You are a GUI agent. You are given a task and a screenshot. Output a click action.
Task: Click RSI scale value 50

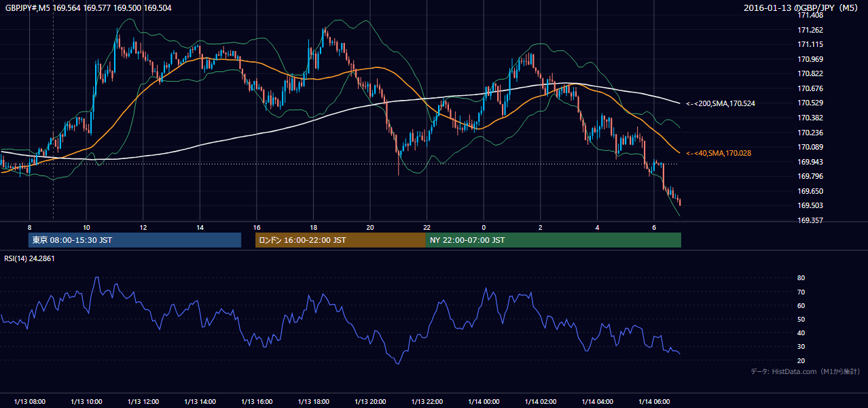(801, 319)
